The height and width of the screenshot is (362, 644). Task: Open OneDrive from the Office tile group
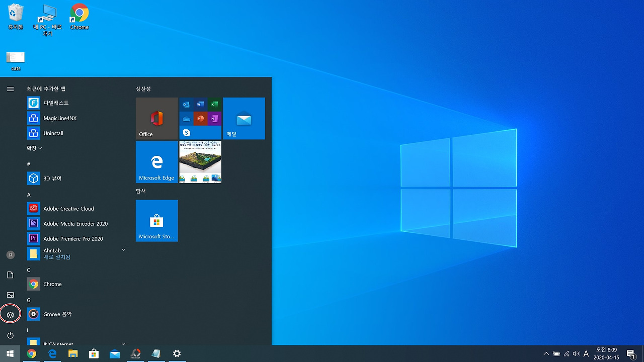pos(186,118)
